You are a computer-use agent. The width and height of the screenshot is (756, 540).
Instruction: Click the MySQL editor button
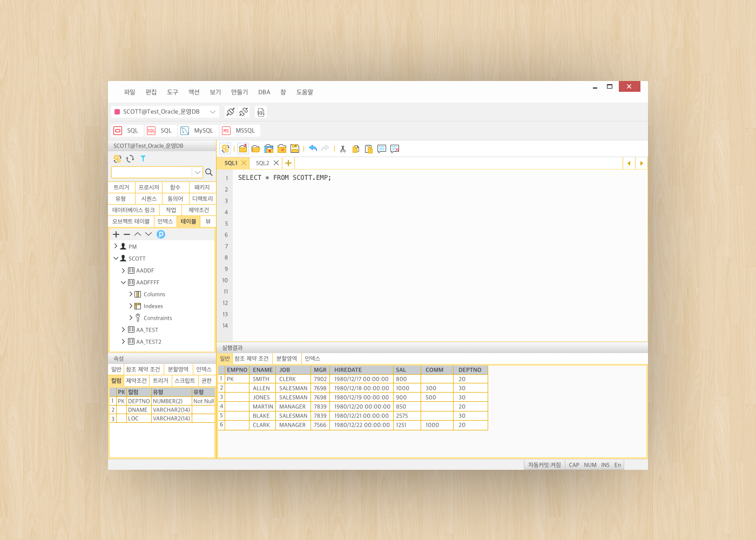[x=198, y=131]
